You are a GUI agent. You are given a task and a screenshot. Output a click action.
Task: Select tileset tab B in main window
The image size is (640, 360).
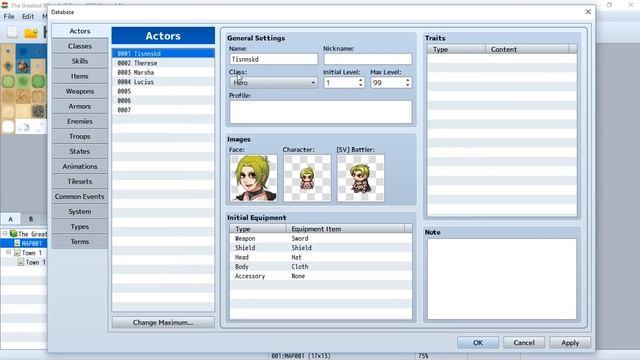point(31,219)
